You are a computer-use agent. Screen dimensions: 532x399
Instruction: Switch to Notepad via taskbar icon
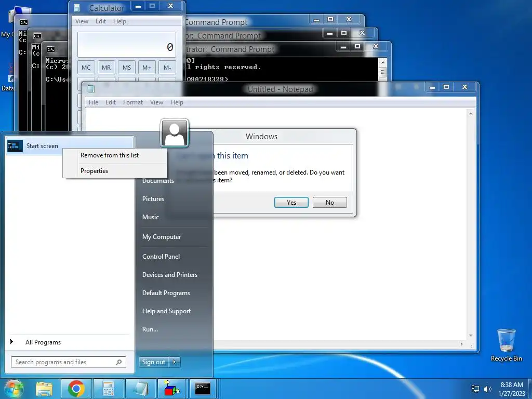(140, 389)
